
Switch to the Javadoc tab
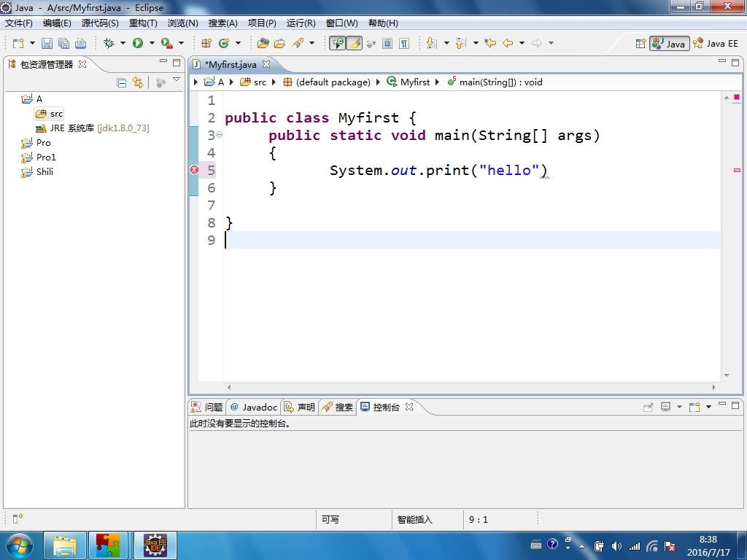point(253,407)
